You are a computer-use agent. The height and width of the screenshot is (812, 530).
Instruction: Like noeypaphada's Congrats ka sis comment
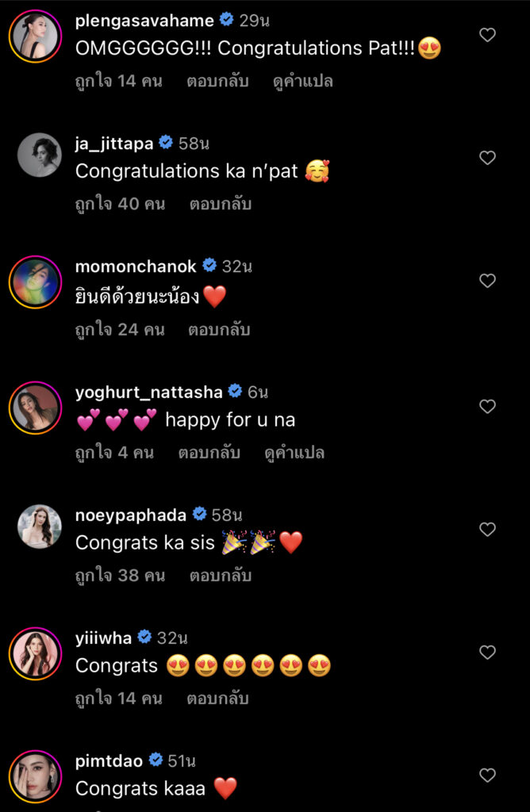(488, 529)
